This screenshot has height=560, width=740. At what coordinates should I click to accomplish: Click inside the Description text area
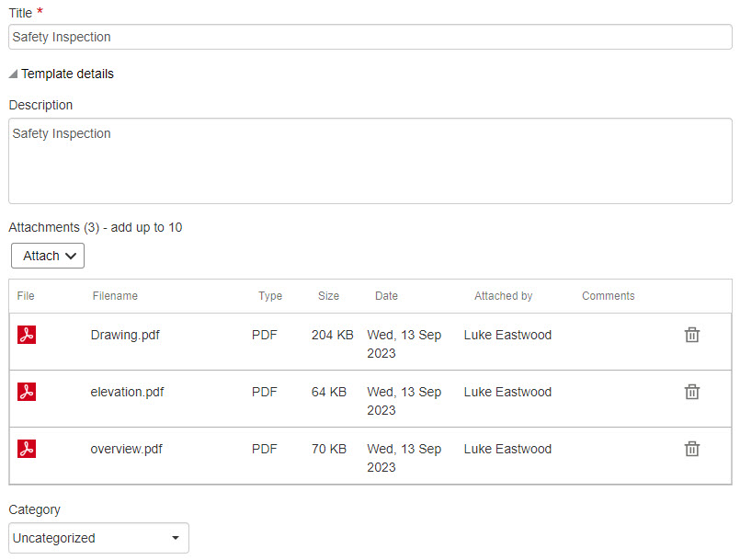370,161
